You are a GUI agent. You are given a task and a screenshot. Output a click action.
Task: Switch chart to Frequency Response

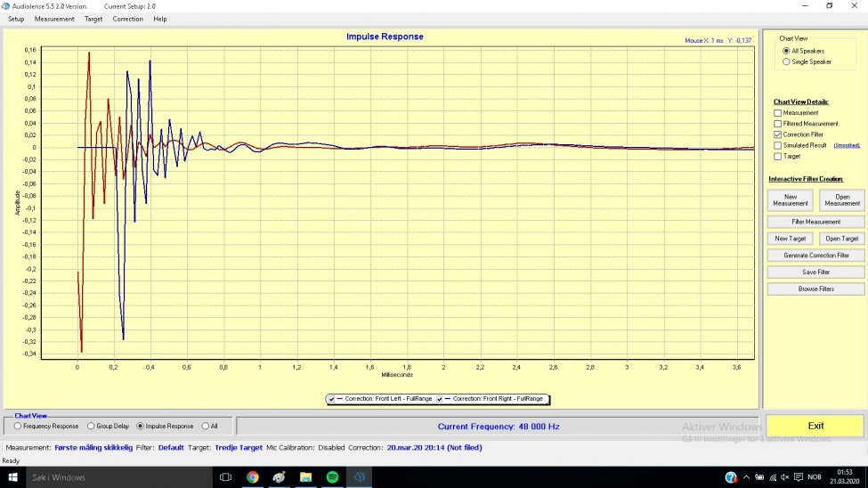(x=18, y=427)
